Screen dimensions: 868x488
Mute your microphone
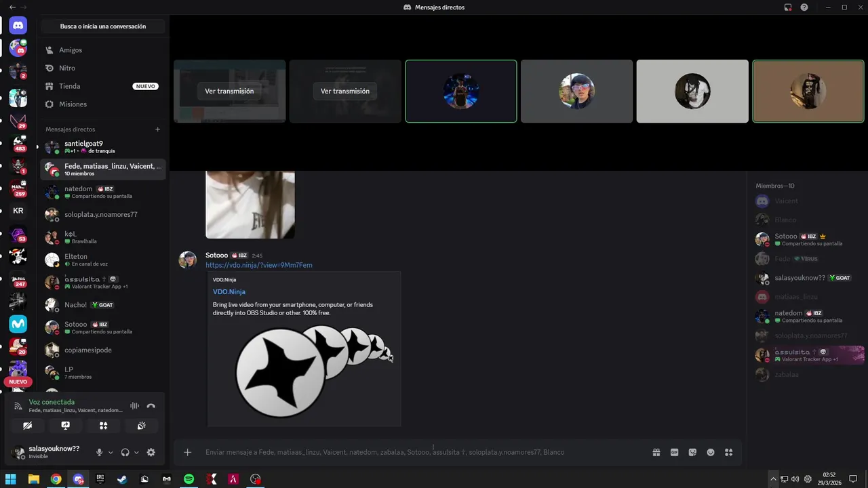[100, 452]
